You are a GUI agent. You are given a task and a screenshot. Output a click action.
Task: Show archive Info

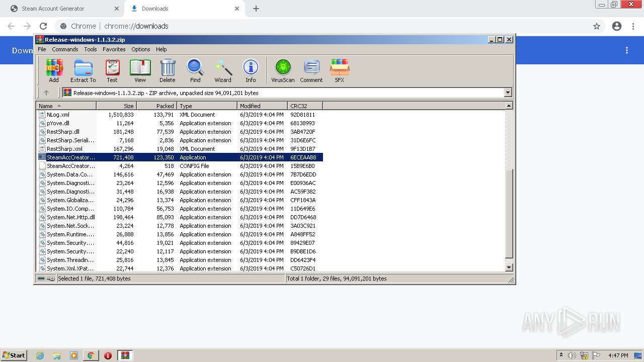[x=251, y=70]
